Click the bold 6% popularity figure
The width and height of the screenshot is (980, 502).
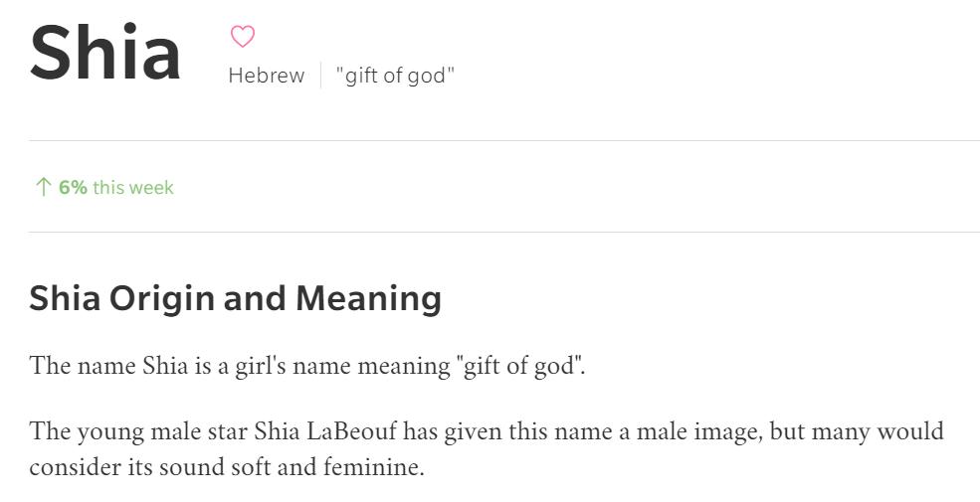(x=73, y=187)
